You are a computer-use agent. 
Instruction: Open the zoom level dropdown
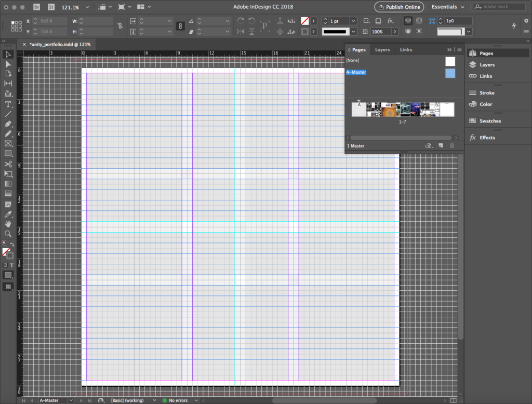(x=87, y=7)
